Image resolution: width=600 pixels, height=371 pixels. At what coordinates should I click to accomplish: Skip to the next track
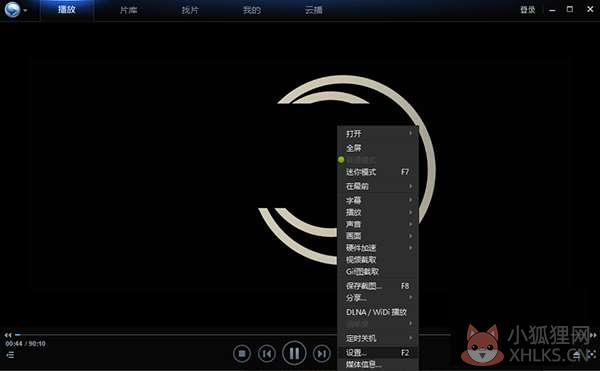(322, 353)
